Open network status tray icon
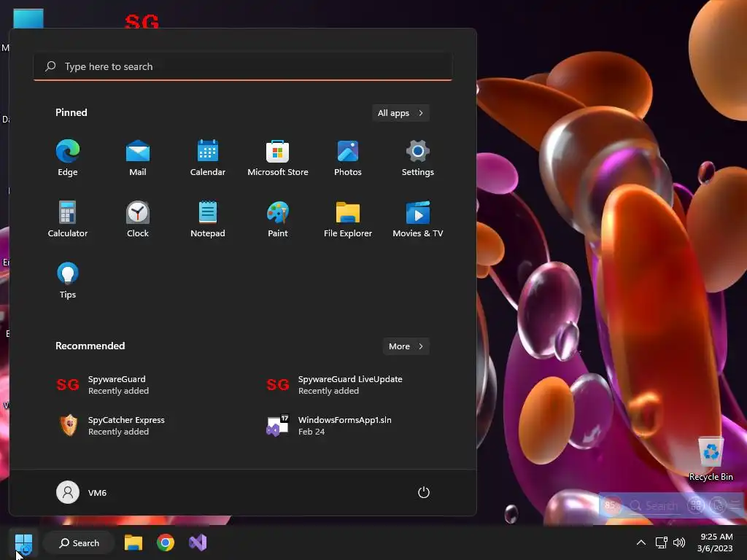Image resolution: width=747 pixels, height=560 pixels. 661,542
